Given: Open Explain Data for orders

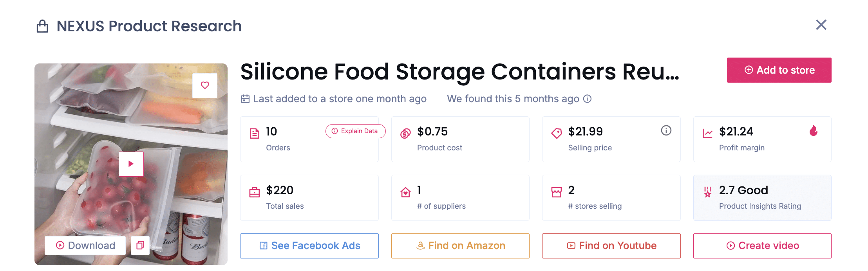Looking at the screenshot, I should click(355, 131).
